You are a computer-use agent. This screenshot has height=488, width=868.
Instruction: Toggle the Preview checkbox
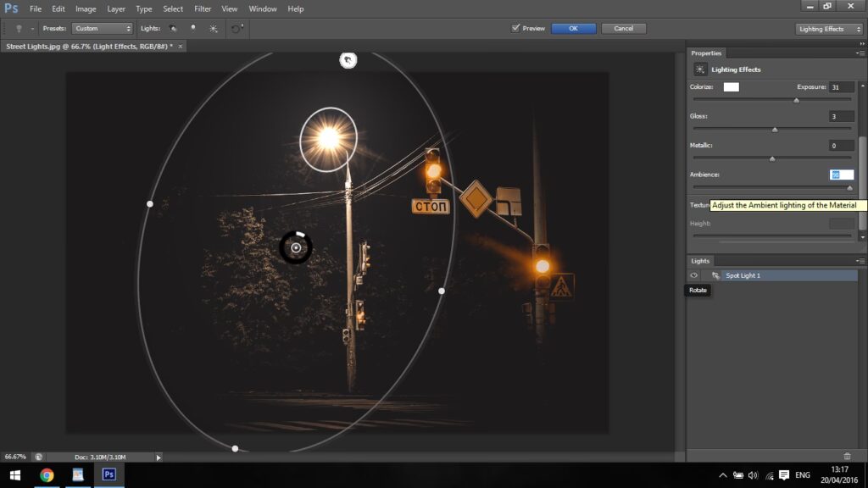tap(515, 28)
